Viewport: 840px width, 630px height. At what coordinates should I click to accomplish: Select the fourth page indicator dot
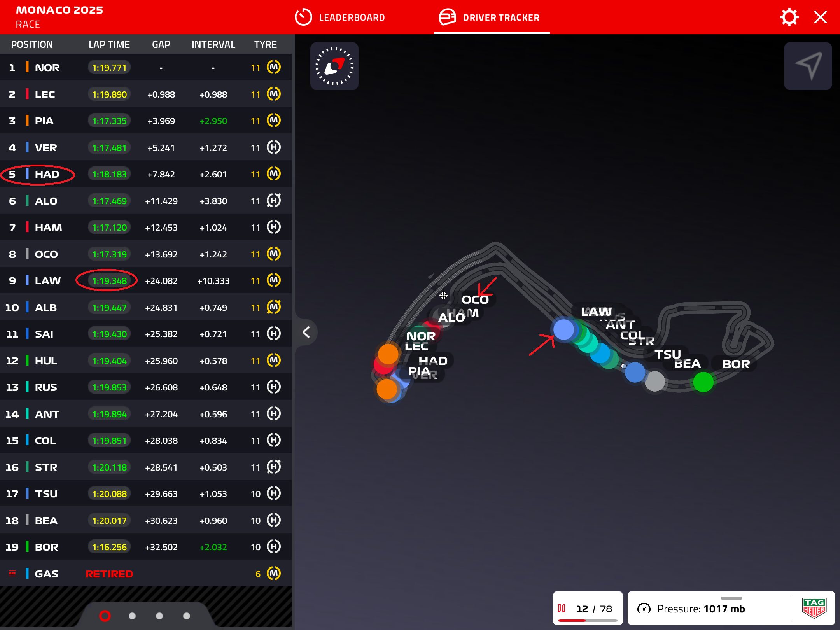(x=187, y=616)
